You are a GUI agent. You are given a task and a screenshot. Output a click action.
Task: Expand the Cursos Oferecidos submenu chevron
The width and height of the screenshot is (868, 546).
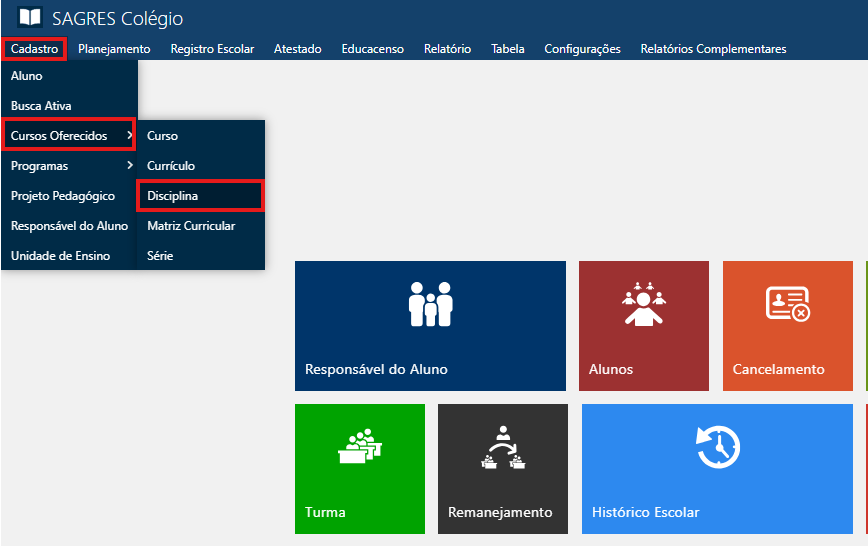(130, 135)
